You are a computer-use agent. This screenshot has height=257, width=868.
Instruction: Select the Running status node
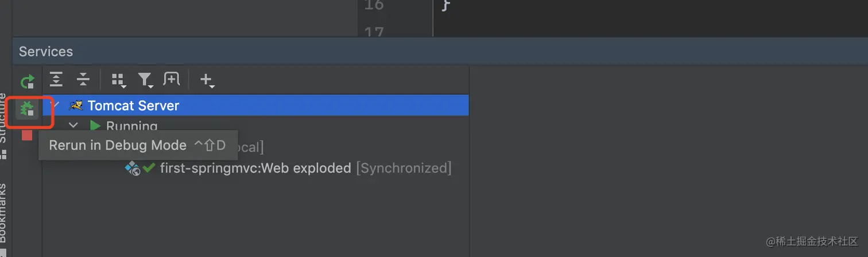131,126
